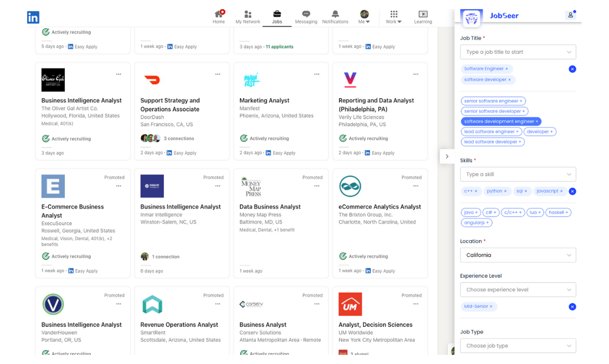Open the California location dropdown
The height and width of the screenshot is (364, 609).
pyautogui.click(x=518, y=255)
